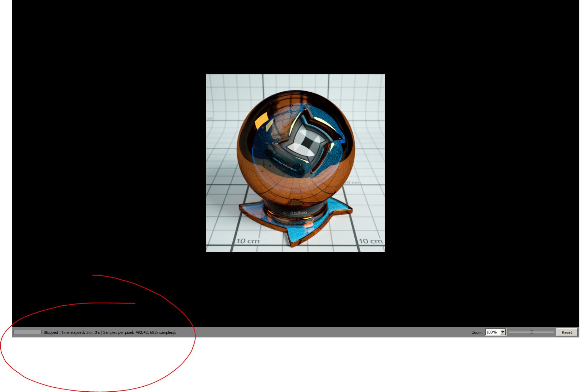Click the black canvas right of the render

482,161
